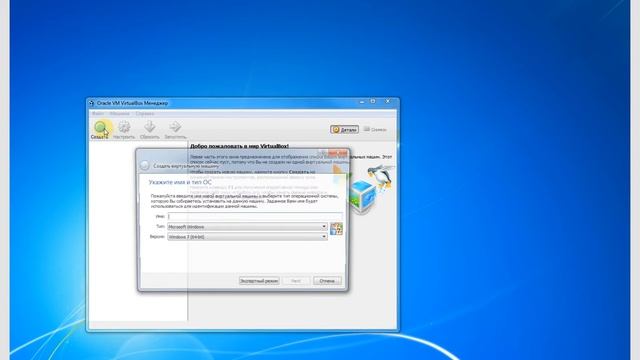Maximize the VirtualBox Manager window
Screen dimensions: 640x360
[373, 101]
